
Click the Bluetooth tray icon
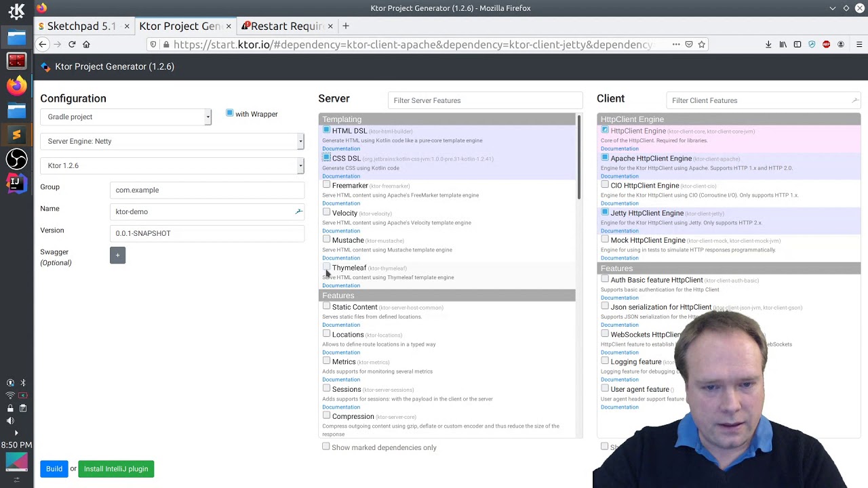pos(23,383)
